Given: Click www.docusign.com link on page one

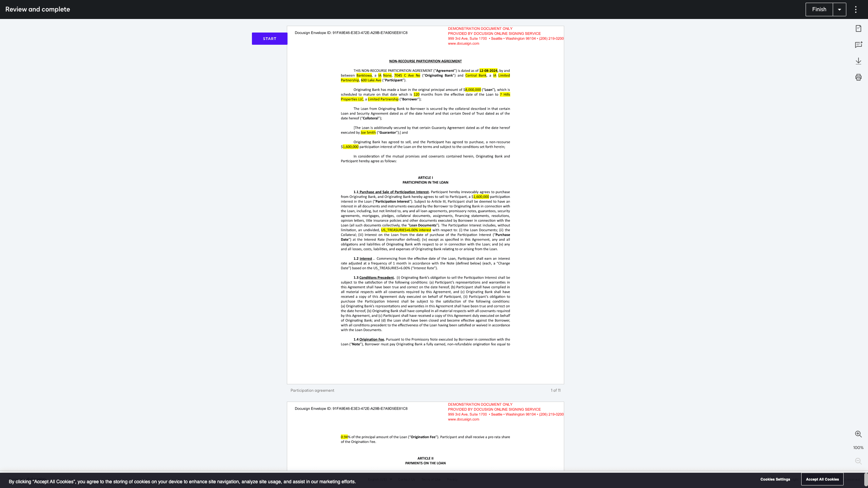Looking at the screenshot, I should click(463, 43).
